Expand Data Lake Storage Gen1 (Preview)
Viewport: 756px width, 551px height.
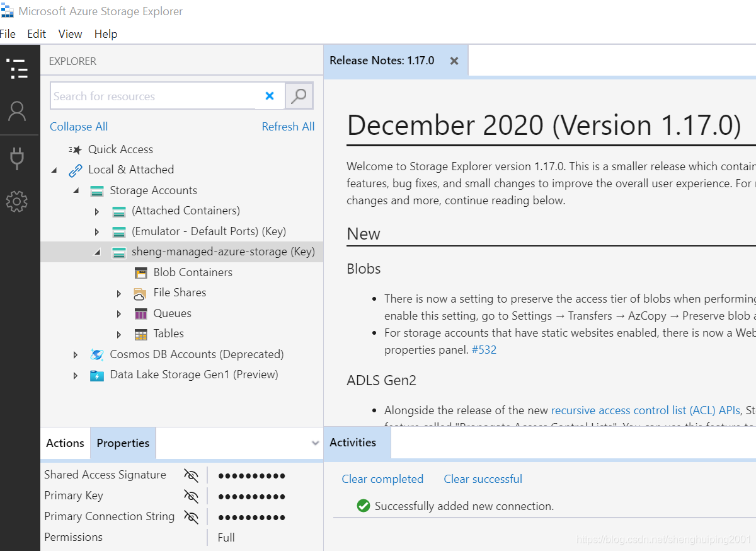click(x=76, y=374)
